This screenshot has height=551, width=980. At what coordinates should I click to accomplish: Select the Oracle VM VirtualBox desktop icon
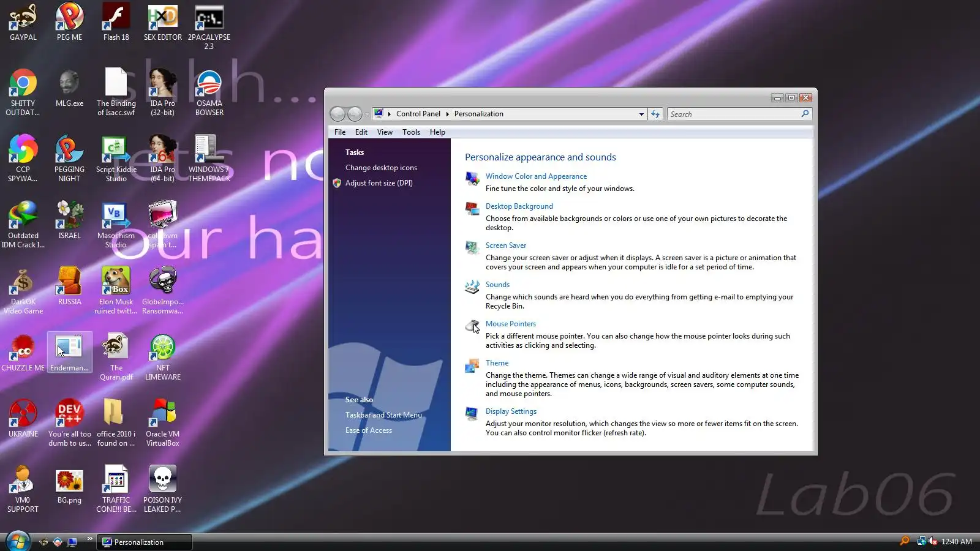pyautogui.click(x=162, y=423)
